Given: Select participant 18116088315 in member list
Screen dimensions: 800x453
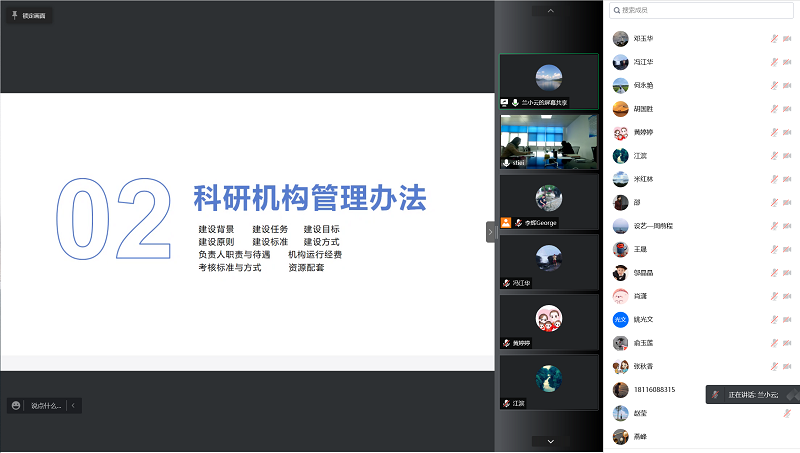Looking at the screenshot, I should pos(654,389).
